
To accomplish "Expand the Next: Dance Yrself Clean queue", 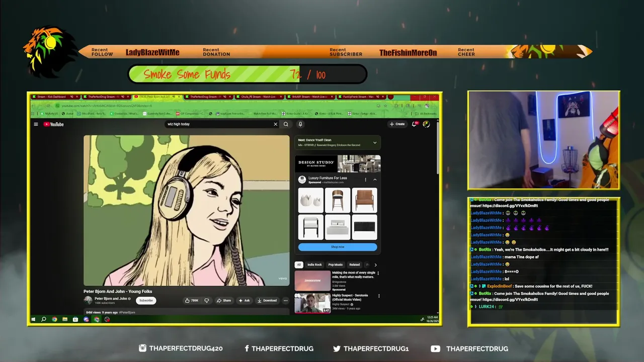I will point(374,143).
